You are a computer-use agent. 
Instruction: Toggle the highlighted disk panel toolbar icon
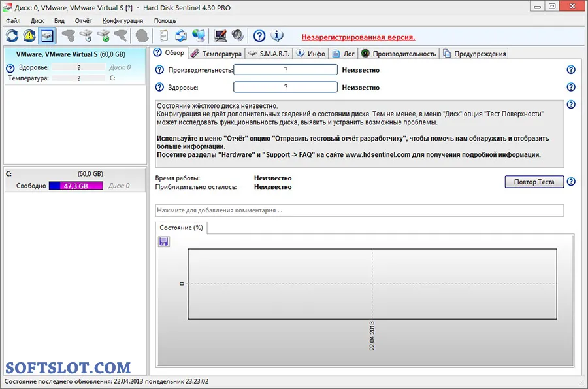click(x=47, y=36)
